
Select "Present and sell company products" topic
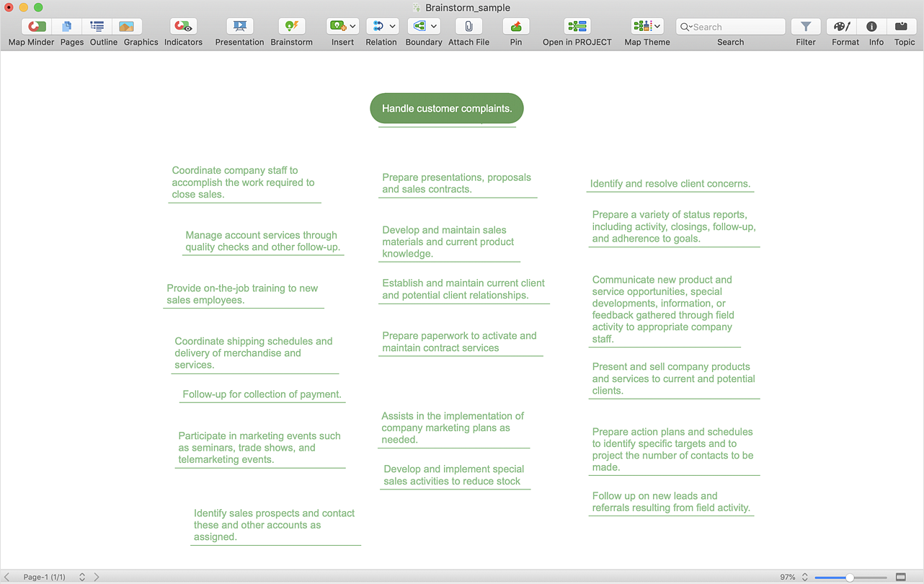[674, 379]
